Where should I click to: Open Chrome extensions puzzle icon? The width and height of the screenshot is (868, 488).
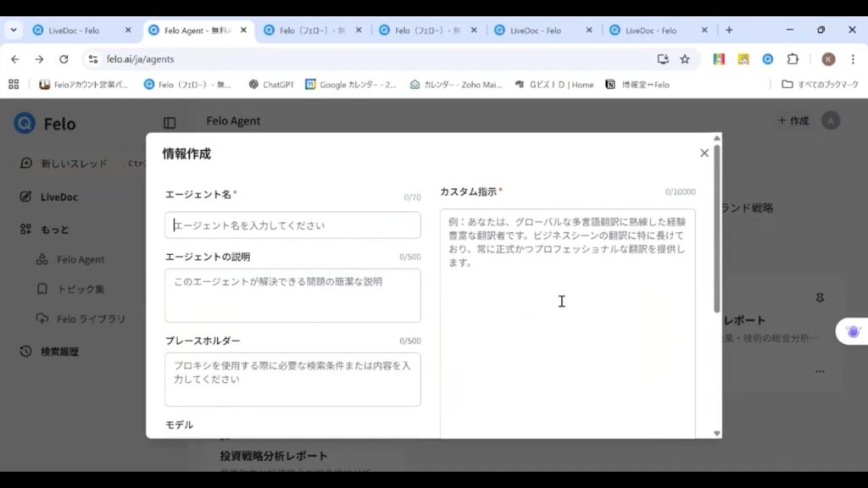793,59
